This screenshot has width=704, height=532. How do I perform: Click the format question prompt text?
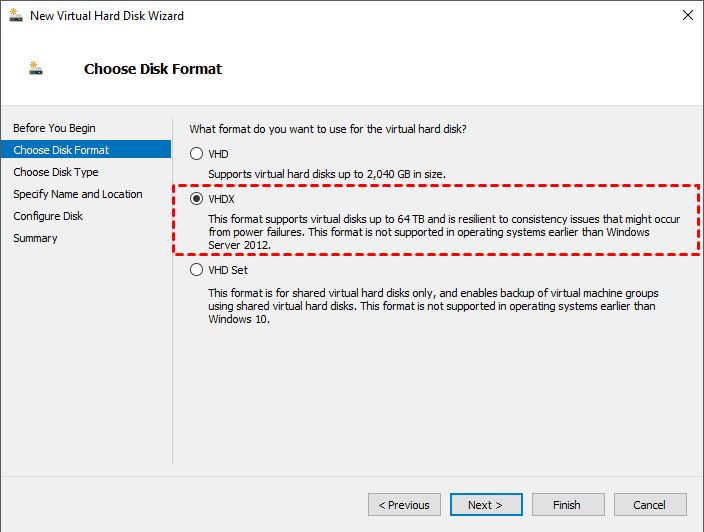pyautogui.click(x=328, y=129)
